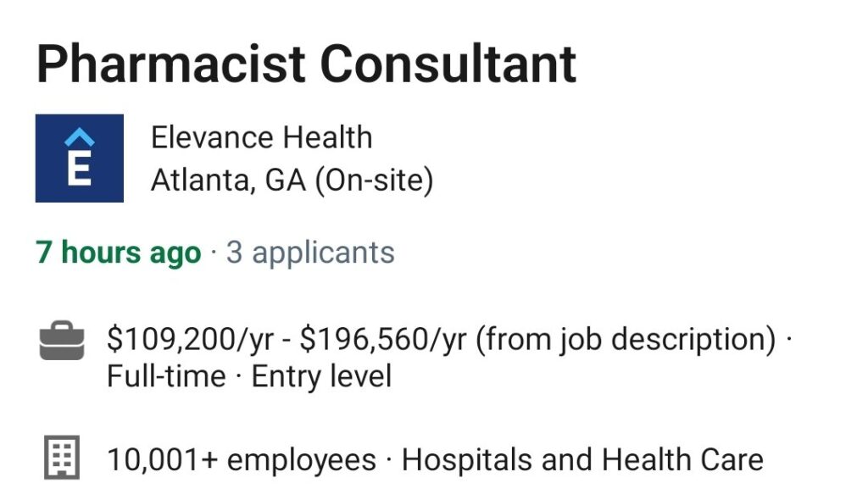Open the Pharmacist Consultant job title
Image resolution: width=868 pixels, height=500 pixels.
coord(307,64)
